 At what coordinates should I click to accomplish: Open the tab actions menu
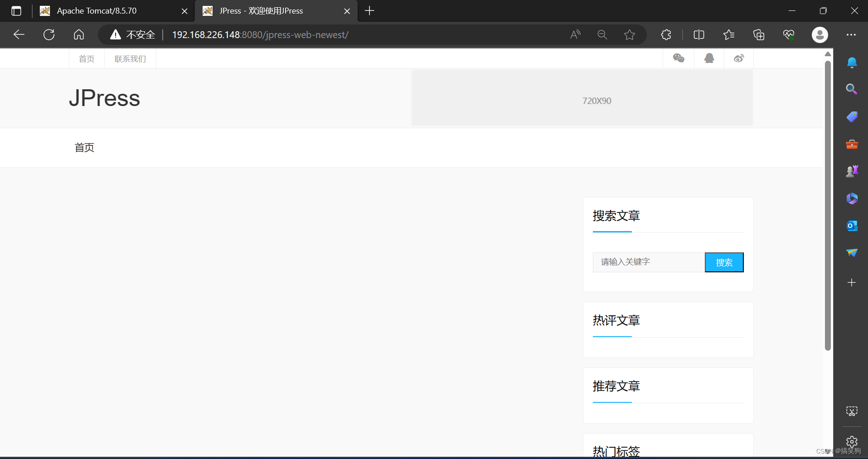16,10
